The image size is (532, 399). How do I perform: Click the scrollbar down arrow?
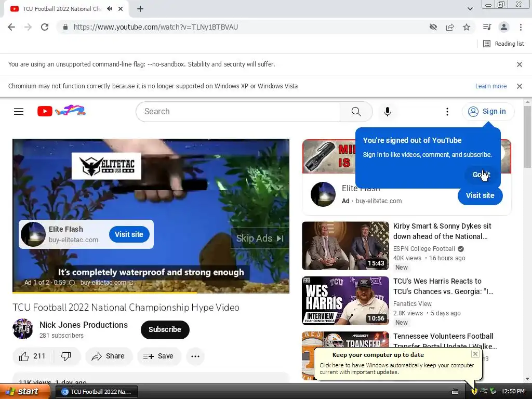(527, 379)
